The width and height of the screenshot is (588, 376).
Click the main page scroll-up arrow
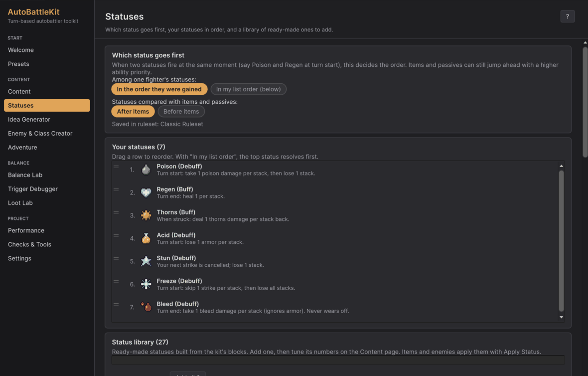(585, 42)
